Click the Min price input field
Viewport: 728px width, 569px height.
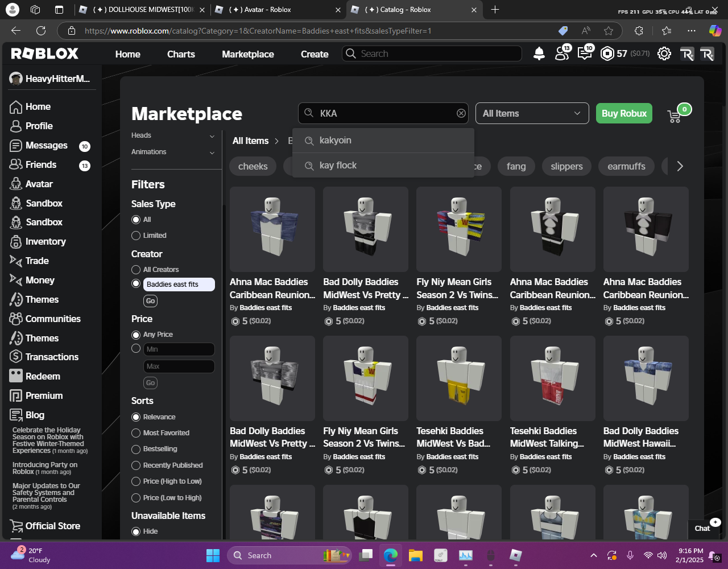point(179,349)
